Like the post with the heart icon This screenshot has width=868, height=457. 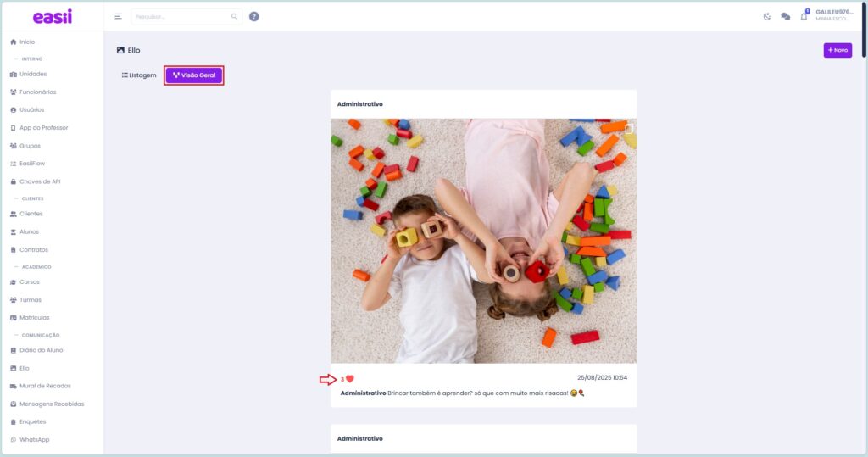coord(349,379)
